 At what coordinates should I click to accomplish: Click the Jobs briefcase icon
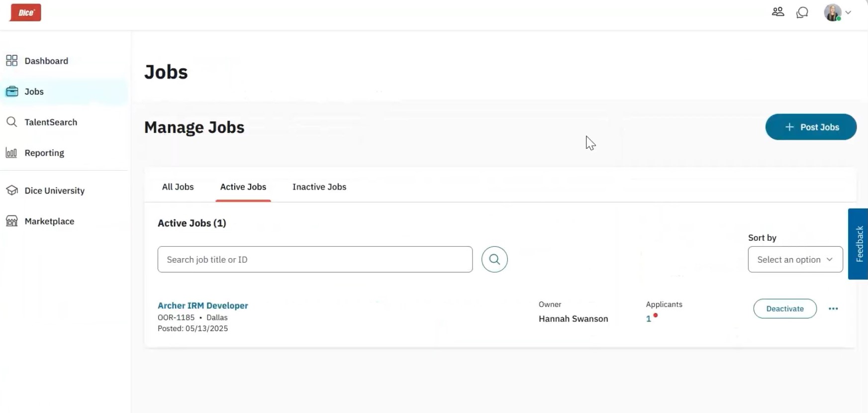11,92
